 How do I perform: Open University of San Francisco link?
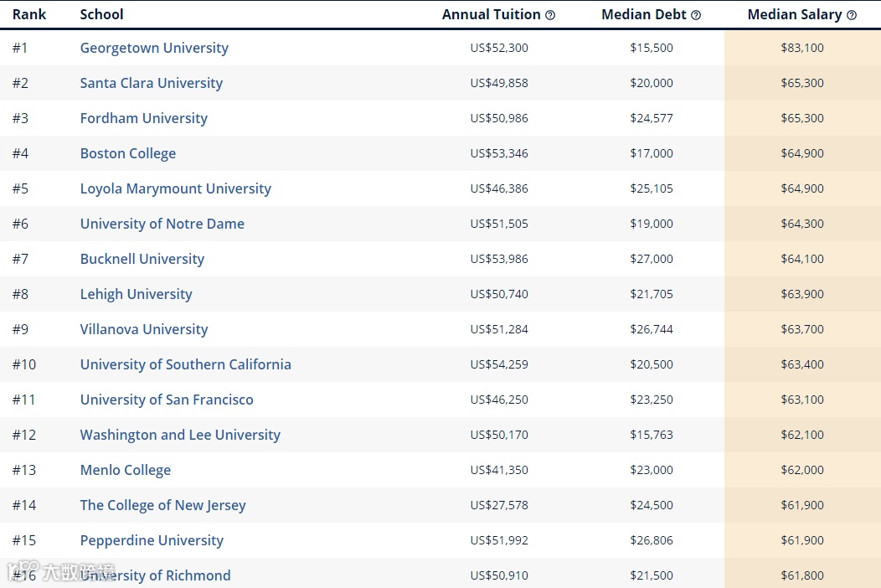click(167, 400)
